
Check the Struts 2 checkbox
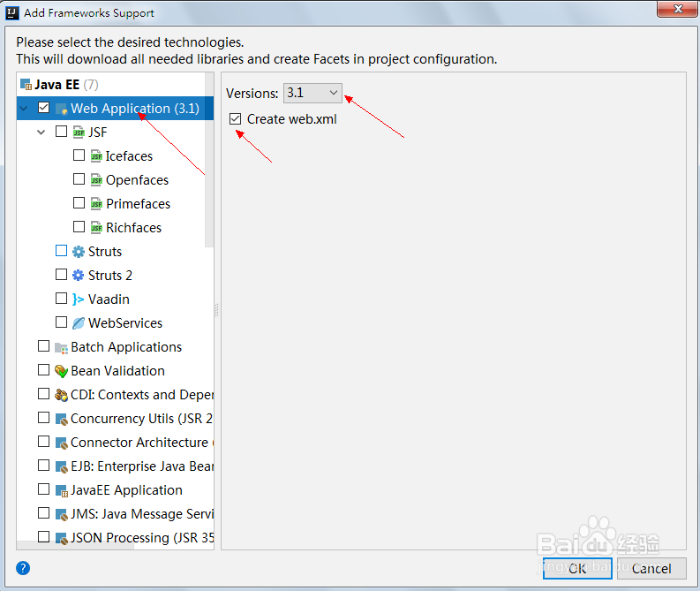[x=61, y=274]
